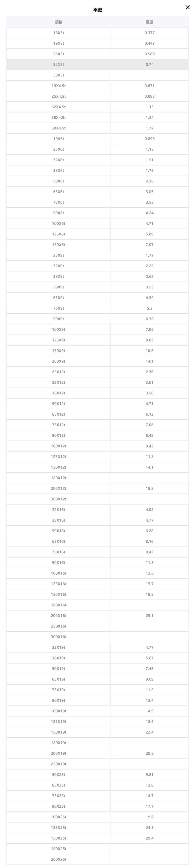Viewport: 195px width, 868px height.
Task: Click the 200X16t specification
Action: pyautogui.click(x=58, y=616)
